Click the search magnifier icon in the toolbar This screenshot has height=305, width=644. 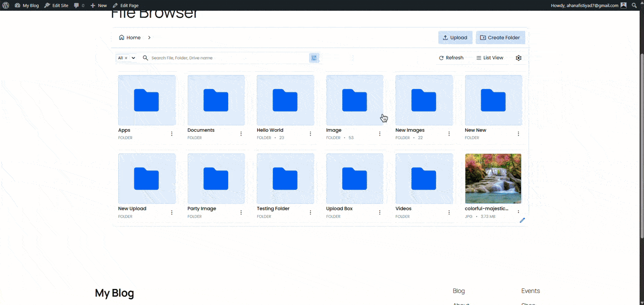point(145,58)
